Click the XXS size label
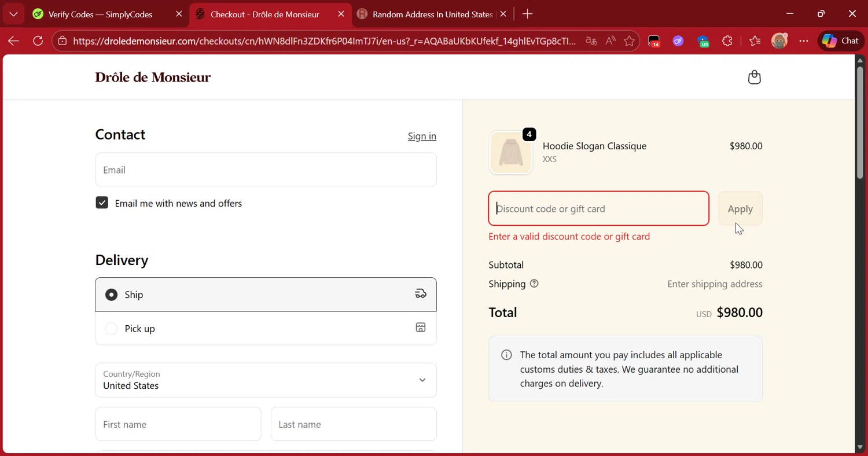This screenshot has height=456, width=868. [549, 159]
